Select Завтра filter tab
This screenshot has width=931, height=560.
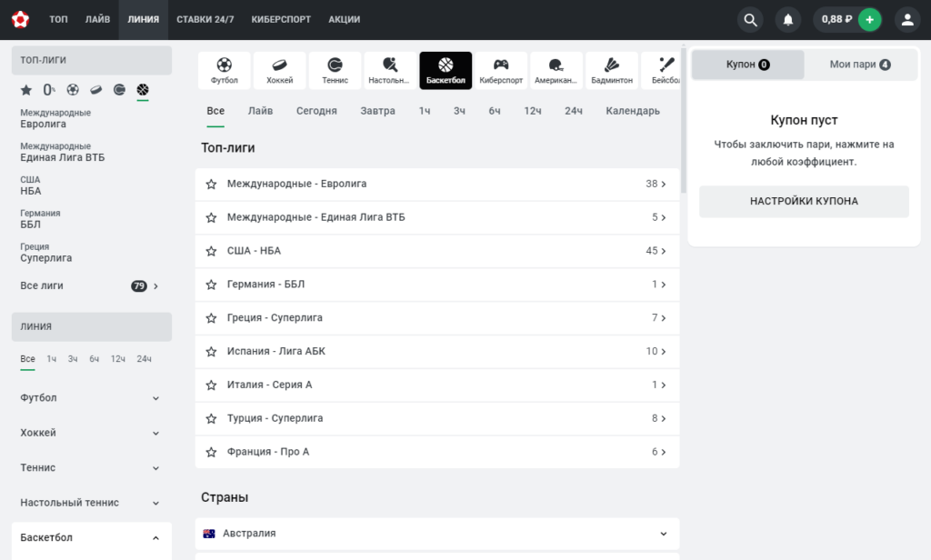pos(377,111)
